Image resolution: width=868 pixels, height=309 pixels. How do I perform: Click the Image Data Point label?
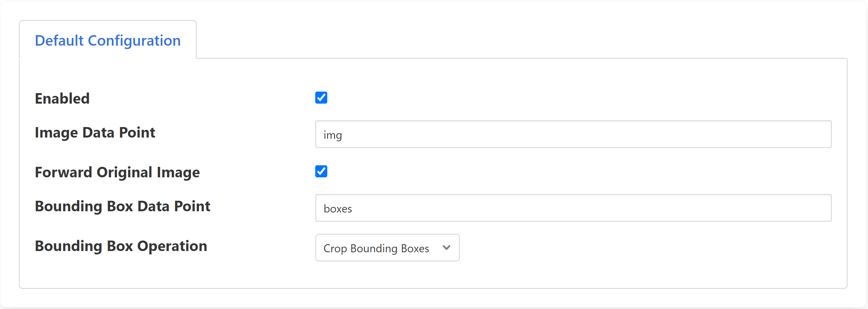tap(95, 132)
